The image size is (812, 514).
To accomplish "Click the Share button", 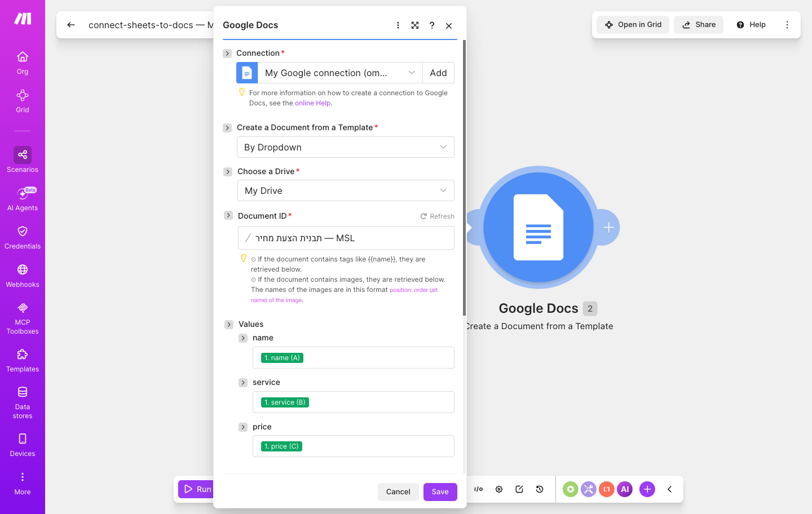I will coord(699,25).
